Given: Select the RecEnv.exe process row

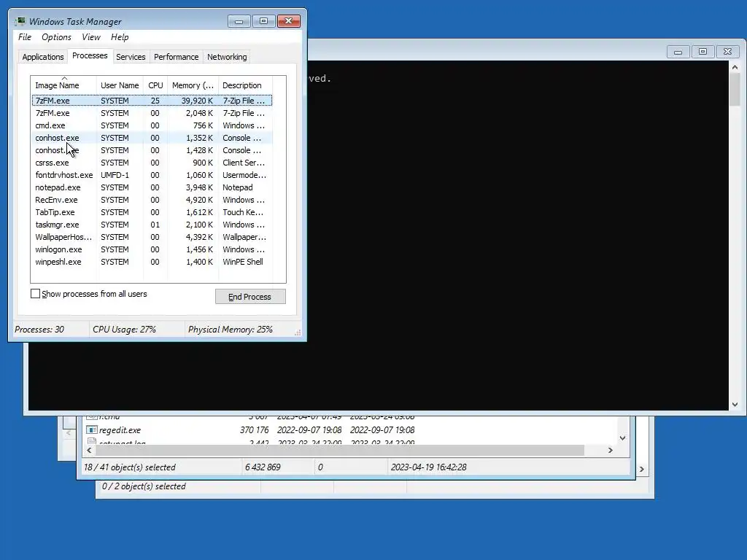Looking at the screenshot, I should tap(152, 200).
